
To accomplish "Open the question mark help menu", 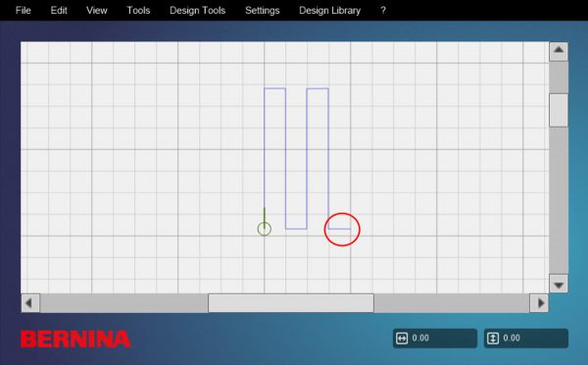I will (383, 10).
